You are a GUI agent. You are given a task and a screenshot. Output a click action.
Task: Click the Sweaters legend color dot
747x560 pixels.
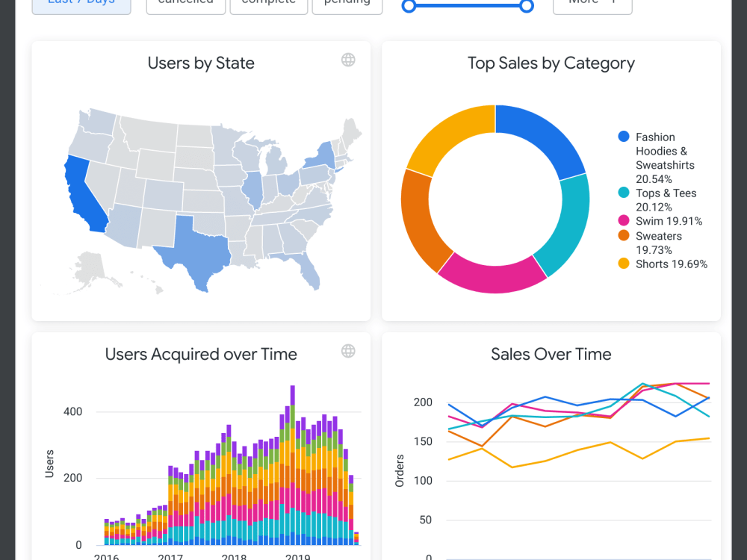point(622,235)
